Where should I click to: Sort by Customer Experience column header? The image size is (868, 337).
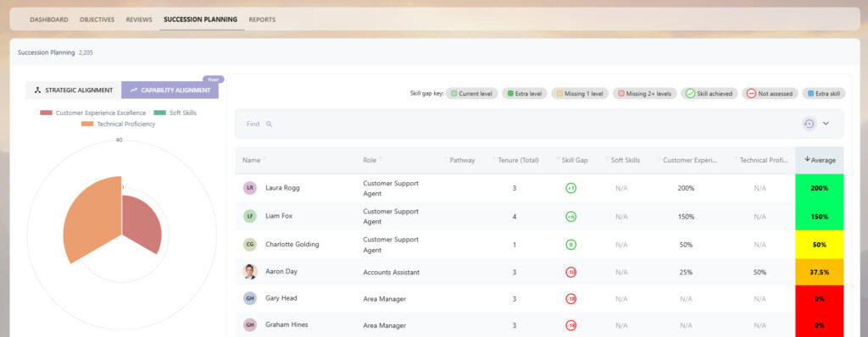690,161
